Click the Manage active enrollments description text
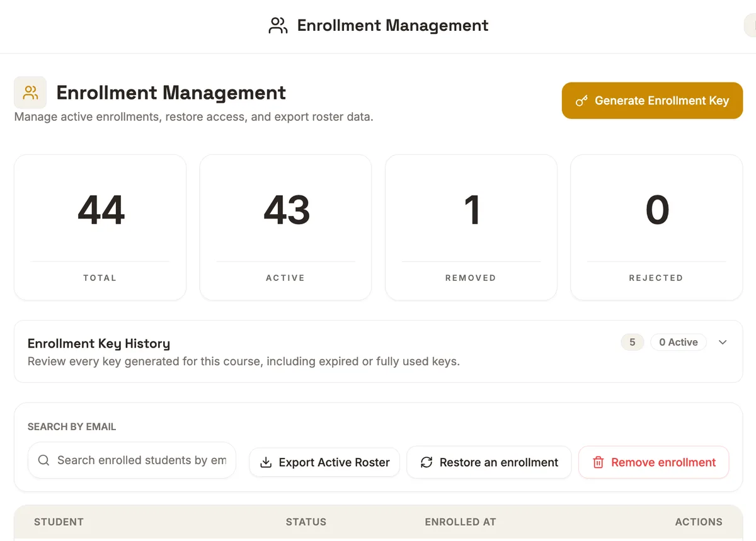 193,117
